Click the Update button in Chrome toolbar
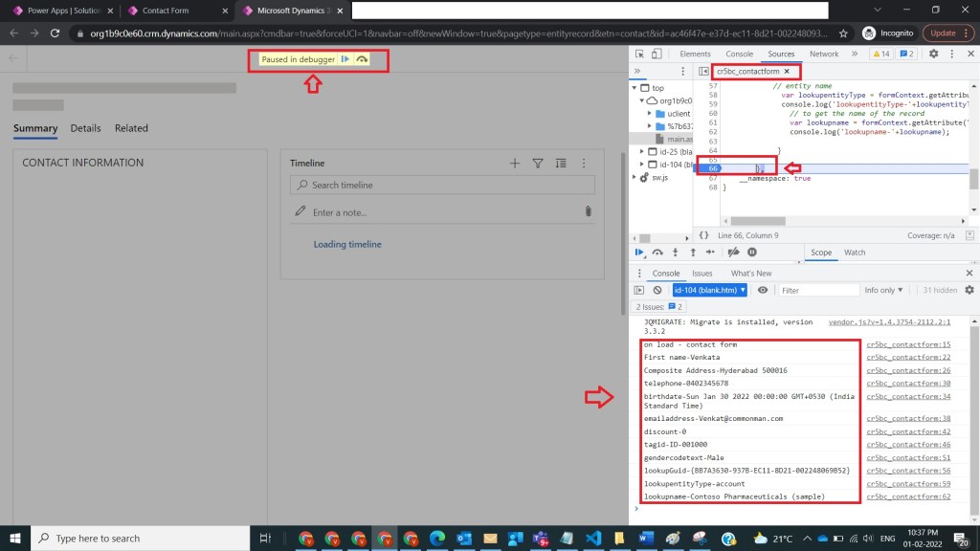The width and height of the screenshot is (980, 551). coord(945,33)
